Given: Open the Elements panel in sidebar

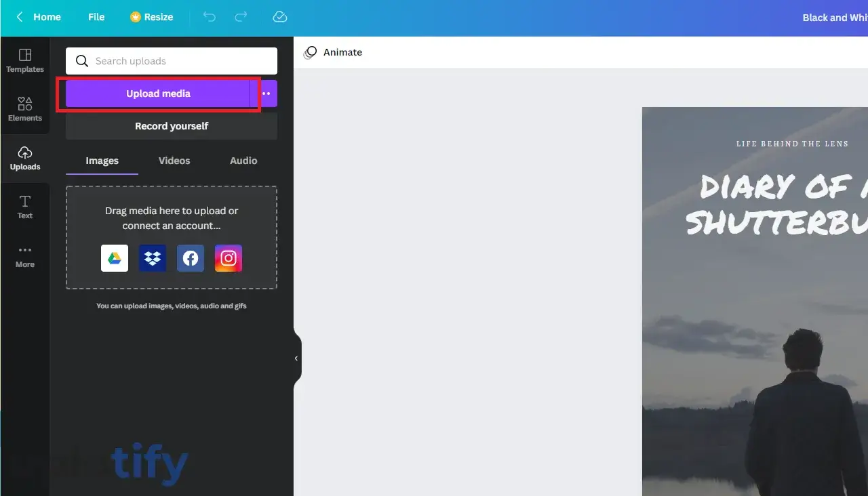Looking at the screenshot, I should point(25,110).
